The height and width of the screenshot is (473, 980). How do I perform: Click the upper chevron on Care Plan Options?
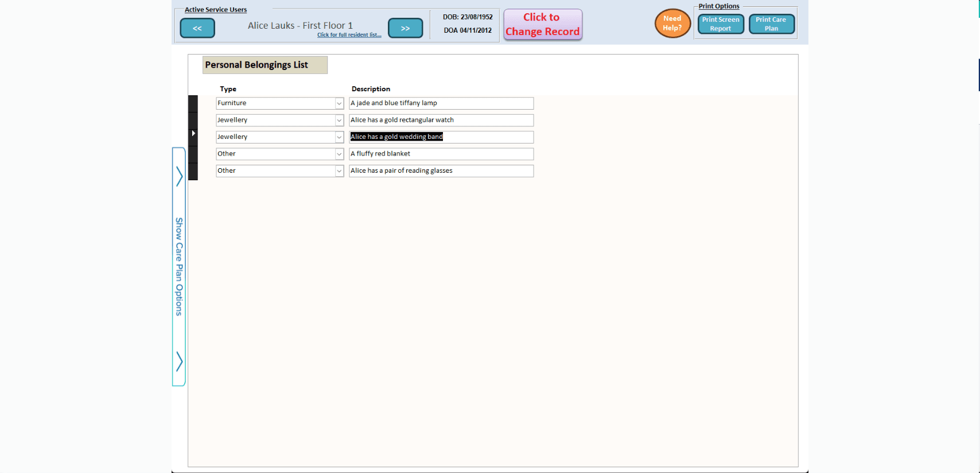point(179,176)
